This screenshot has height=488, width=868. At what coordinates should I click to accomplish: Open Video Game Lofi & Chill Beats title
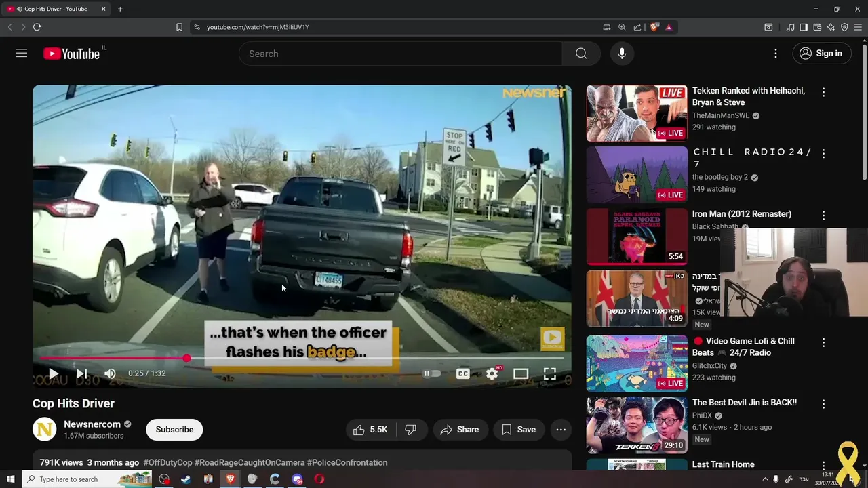(743, 347)
